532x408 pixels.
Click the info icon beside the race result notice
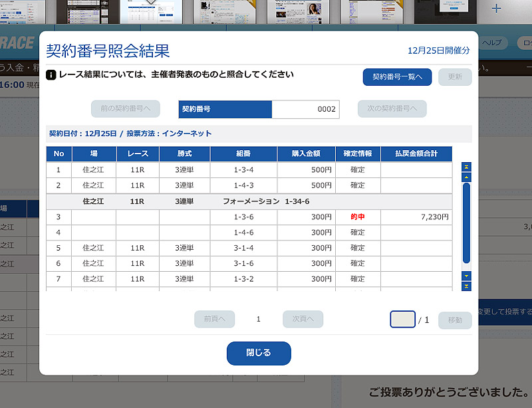51,75
